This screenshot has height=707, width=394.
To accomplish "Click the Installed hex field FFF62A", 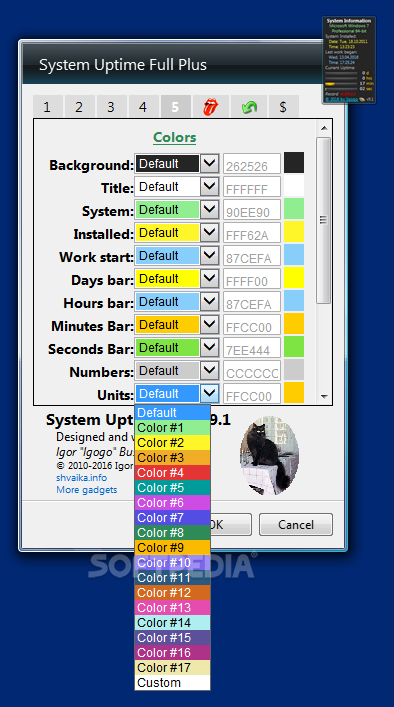I will pos(252,233).
